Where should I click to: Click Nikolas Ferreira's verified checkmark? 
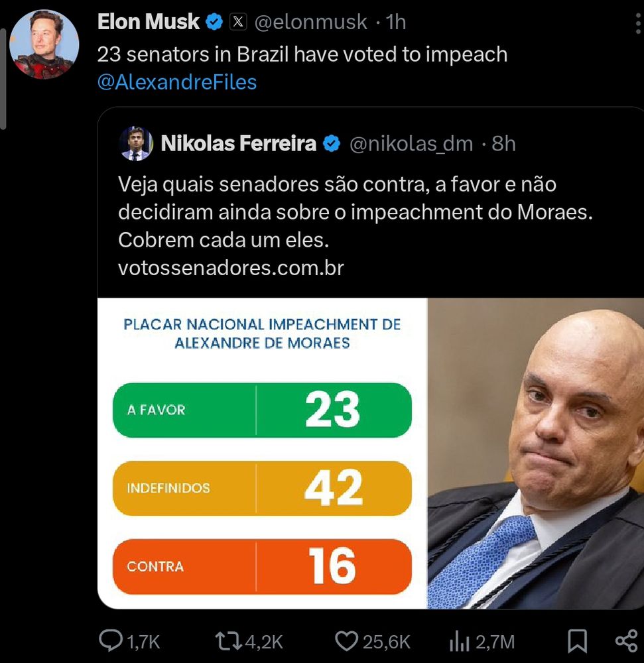[331, 143]
